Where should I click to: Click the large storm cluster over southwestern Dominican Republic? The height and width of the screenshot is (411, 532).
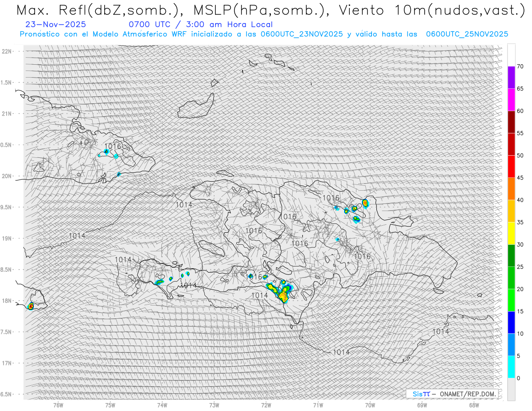(x=280, y=291)
